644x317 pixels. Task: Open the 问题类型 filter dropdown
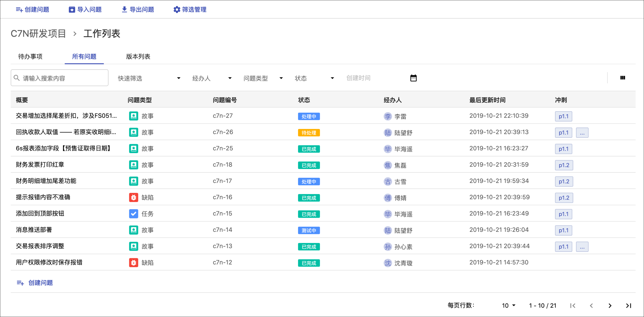coord(263,78)
